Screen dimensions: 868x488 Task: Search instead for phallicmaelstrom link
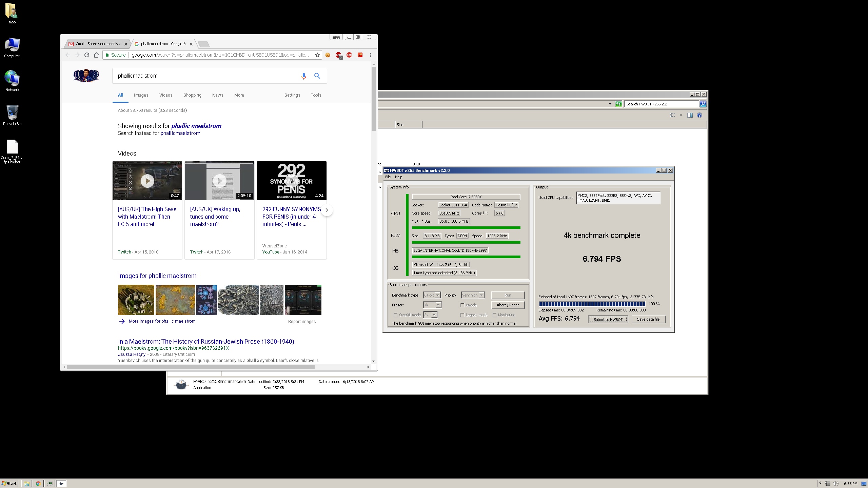point(180,133)
